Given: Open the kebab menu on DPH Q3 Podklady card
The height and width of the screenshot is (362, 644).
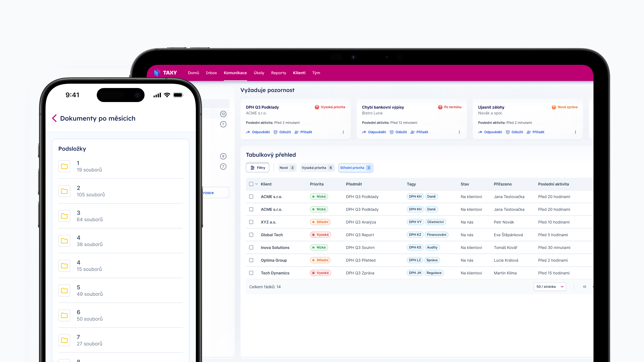Looking at the screenshot, I should click(343, 132).
